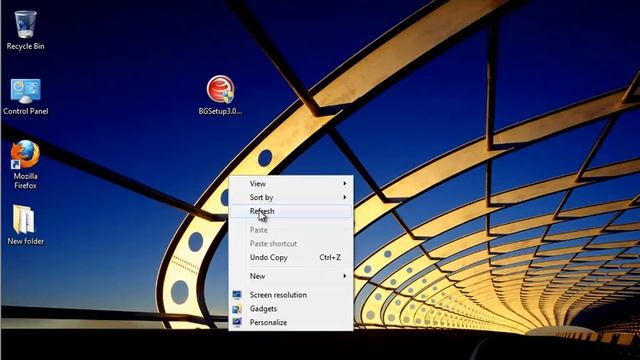
Task: Click the Personalize icon in context menu
Action: 237,322
